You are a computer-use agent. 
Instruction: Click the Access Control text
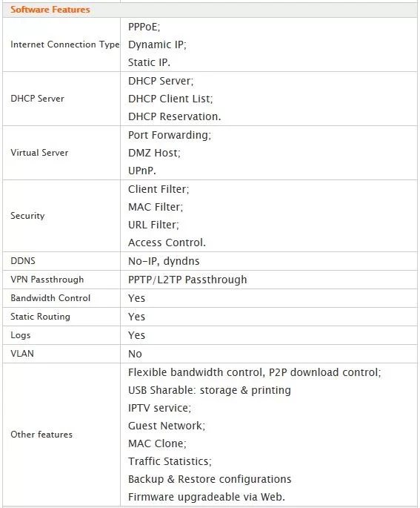click(167, 243)
